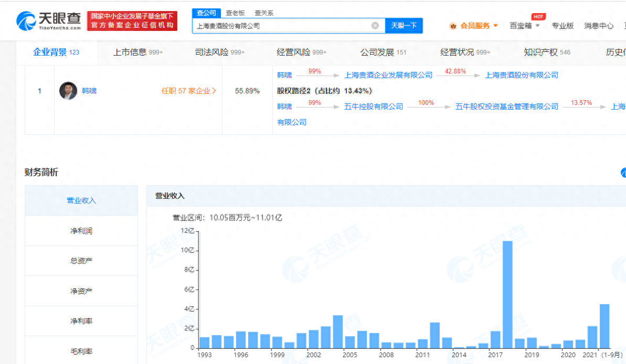
Task: Click the 天眼一下 search button
Action: point(404,26)
